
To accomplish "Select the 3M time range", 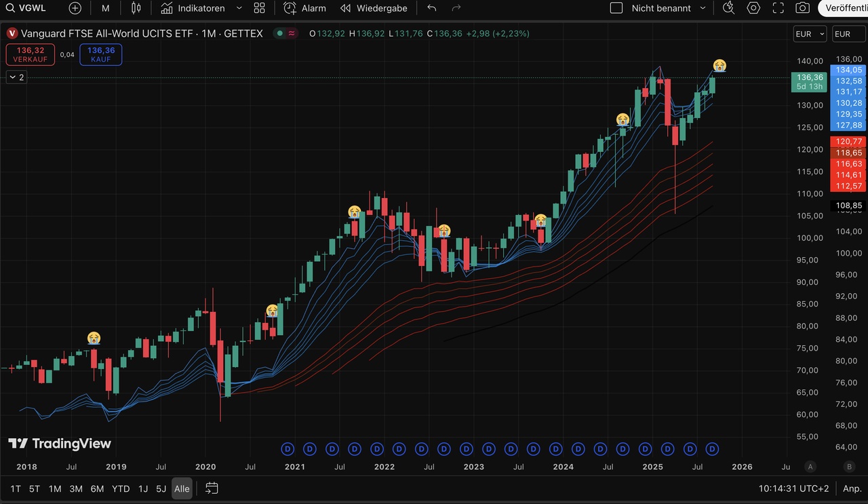I will point(76,488).
